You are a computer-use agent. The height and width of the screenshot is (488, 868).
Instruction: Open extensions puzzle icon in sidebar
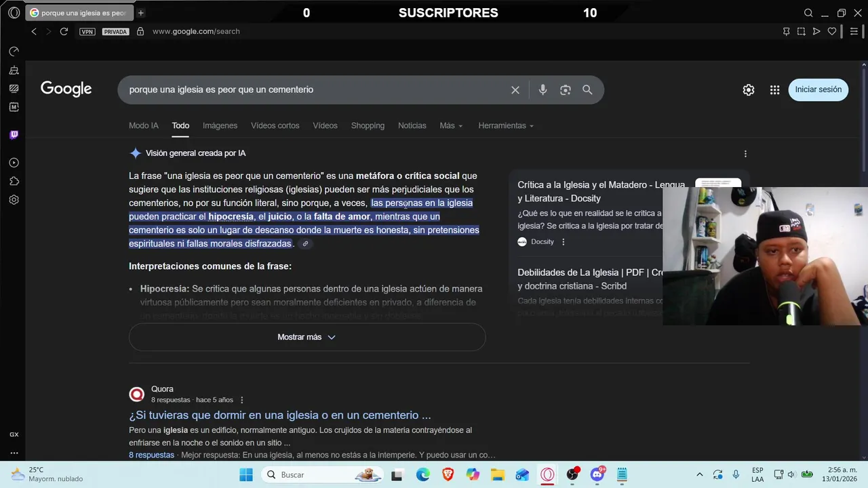pyautogui.click(x=14, y=181)
